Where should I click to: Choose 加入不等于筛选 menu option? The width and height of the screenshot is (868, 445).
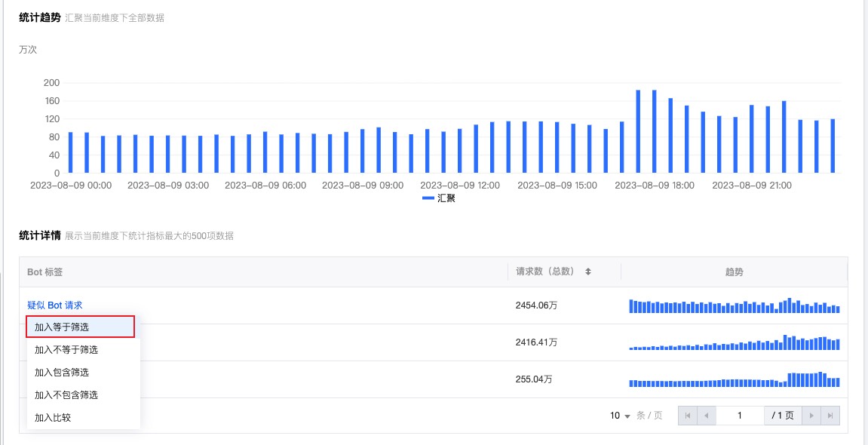(66, 350)
